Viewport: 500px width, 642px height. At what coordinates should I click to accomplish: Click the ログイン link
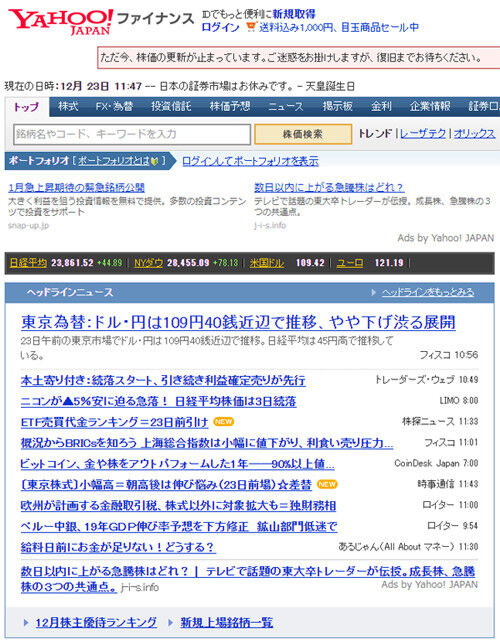tap(220, 27)
